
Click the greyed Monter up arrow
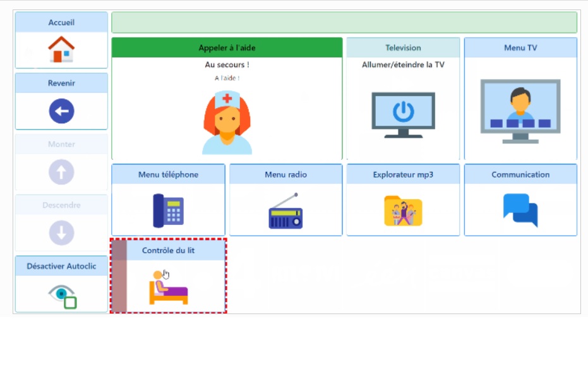pyautogui.click(x=61, y=172)
